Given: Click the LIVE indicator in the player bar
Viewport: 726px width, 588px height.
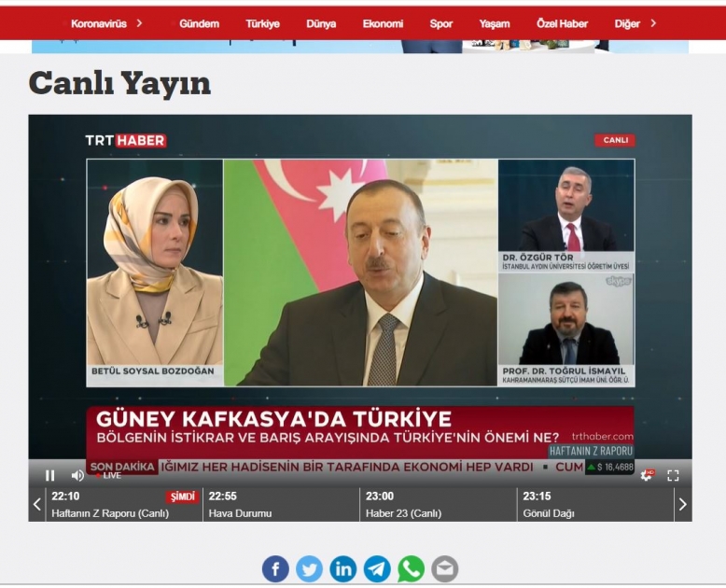Looking at the screenshot, I should click(109, 476).
